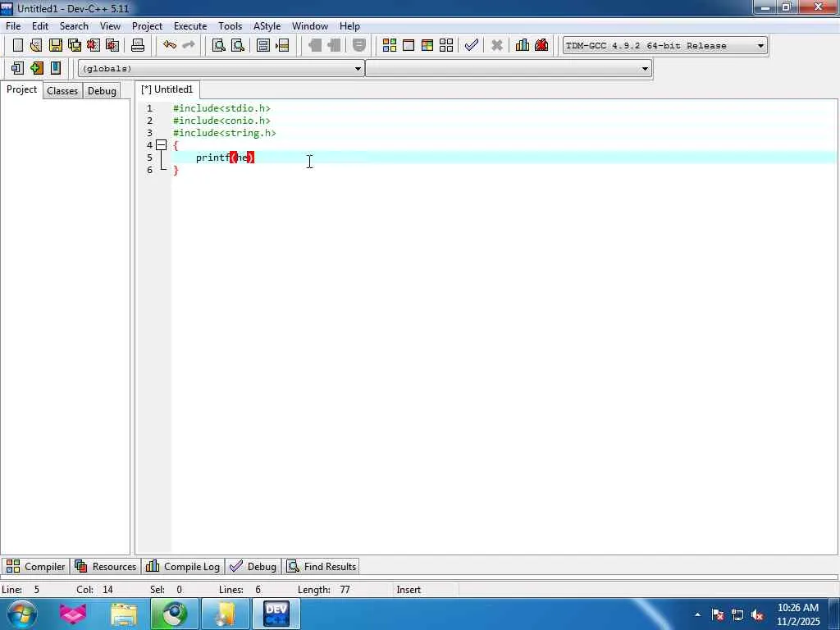Show hidden icons arrow in system tray
This screenshot has height=630, width=840.
[x=697, y=614]
